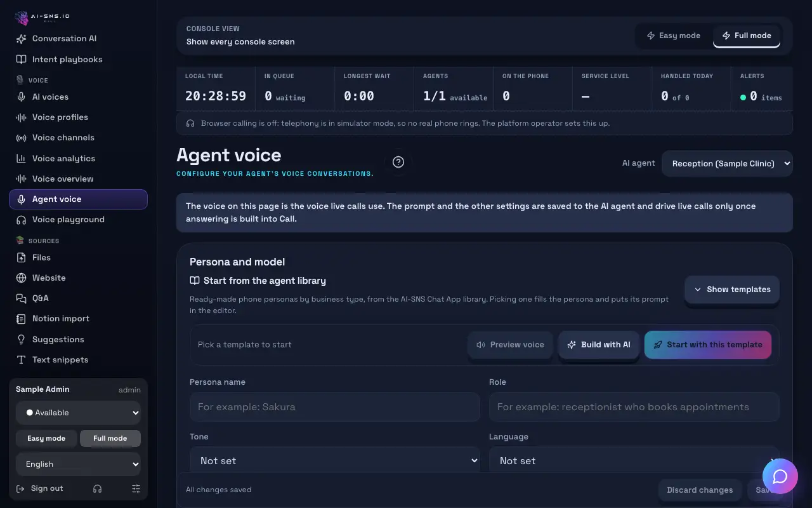
Task: Expand Show templates list
Action: [732, 290]
